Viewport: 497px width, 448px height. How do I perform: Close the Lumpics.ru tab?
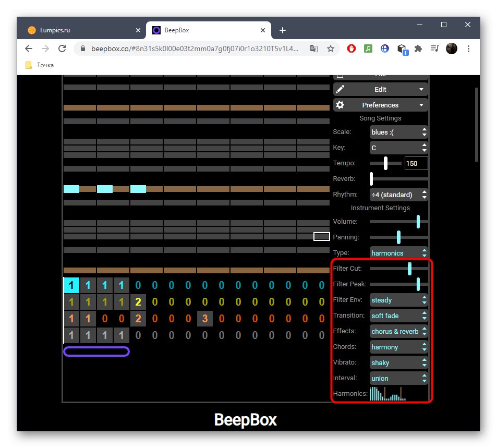pyautogui.click(x=138, y=30)
